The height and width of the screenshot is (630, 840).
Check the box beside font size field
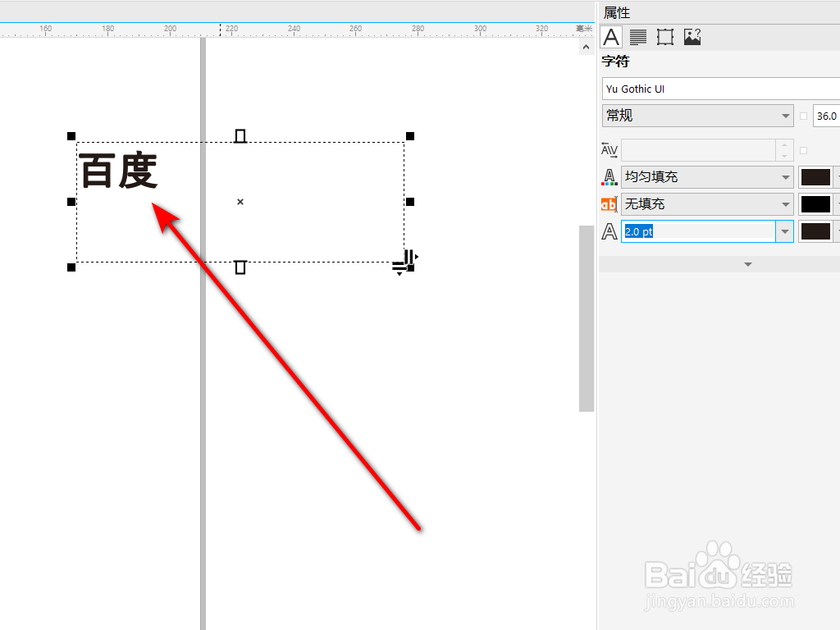point(805,116)
